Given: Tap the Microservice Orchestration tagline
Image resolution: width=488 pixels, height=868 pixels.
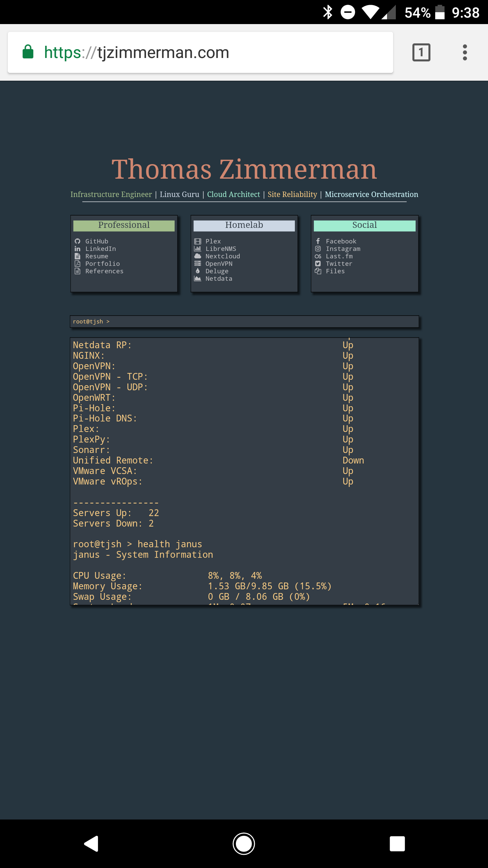Looking at the screenshot, I should (371, 194).
